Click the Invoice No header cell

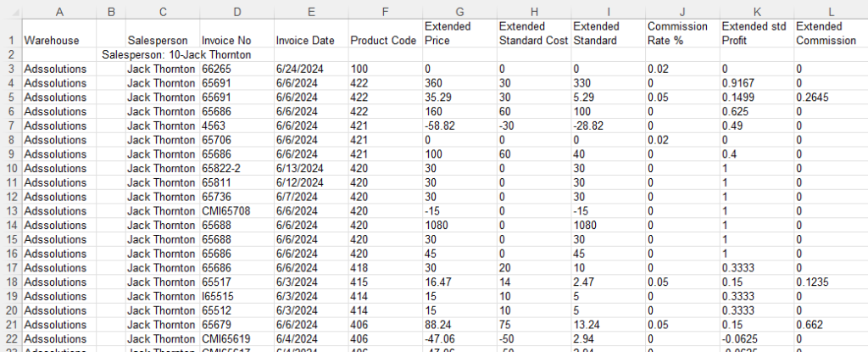237,34
